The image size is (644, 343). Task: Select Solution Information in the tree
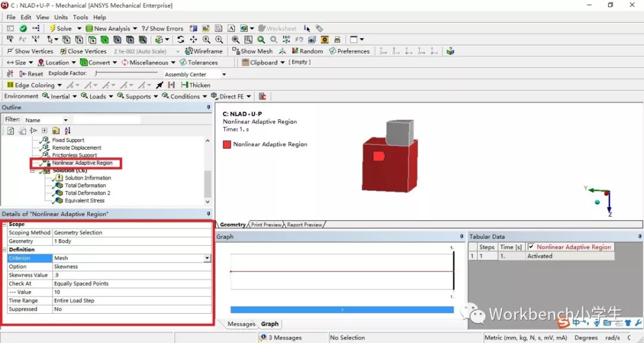(88, 178)
